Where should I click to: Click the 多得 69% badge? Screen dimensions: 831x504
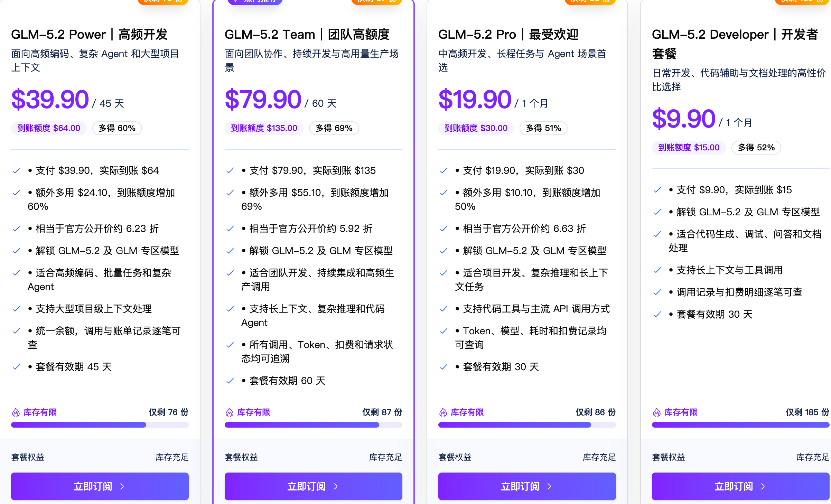[x=334, y=128]
